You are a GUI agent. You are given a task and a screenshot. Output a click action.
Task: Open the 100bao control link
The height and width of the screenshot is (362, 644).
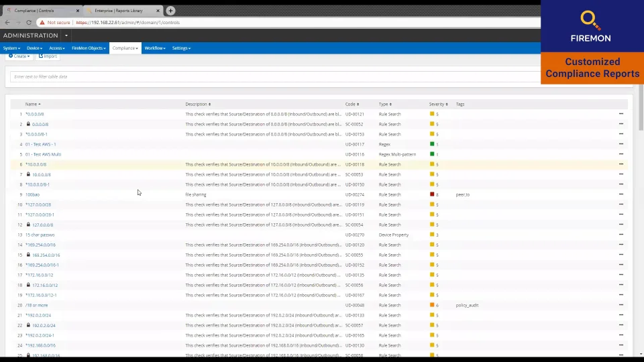(x=32, y=194)
